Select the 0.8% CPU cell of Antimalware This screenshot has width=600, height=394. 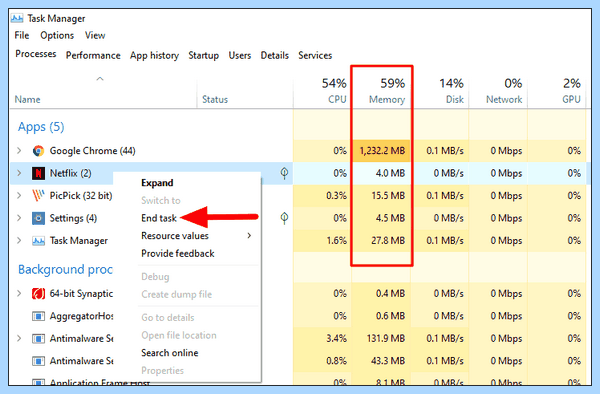pyautogui.click(x=322, y=361)
